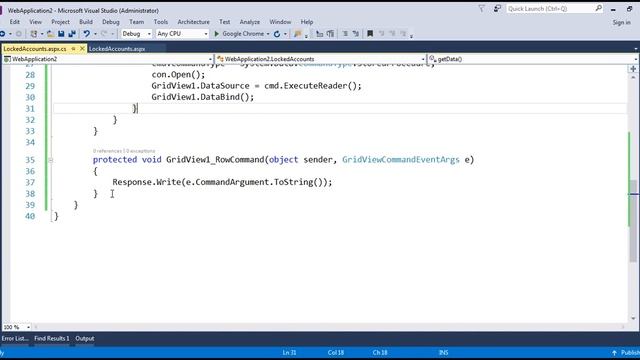Open the View menu

pos(36,22)
